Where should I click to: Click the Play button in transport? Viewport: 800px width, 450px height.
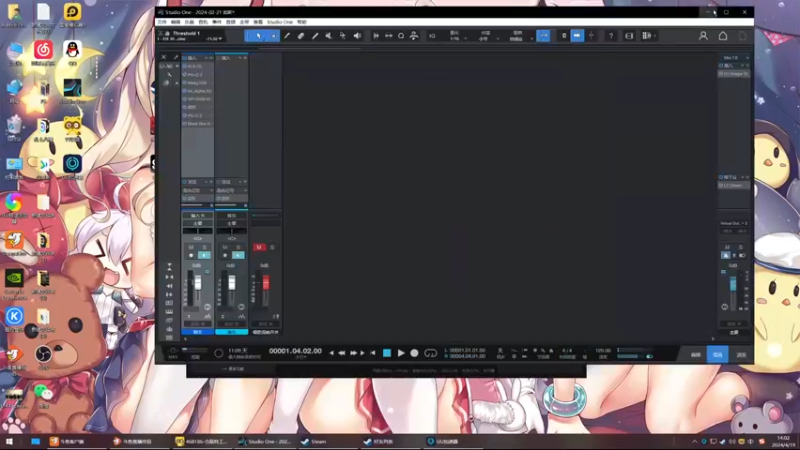coord(401,353)
